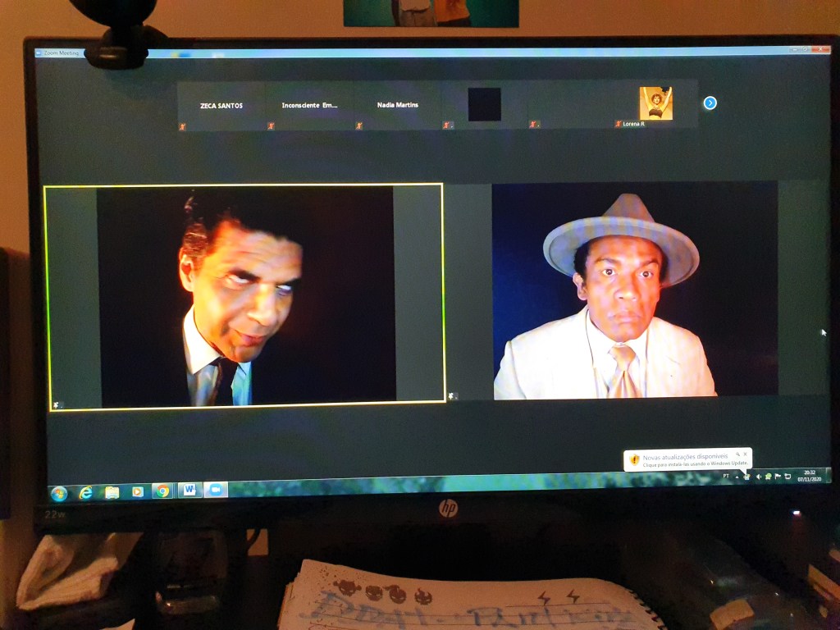Screen dimensions: 840x630
Task: Open the Windows Start menu
Action: 59,493
